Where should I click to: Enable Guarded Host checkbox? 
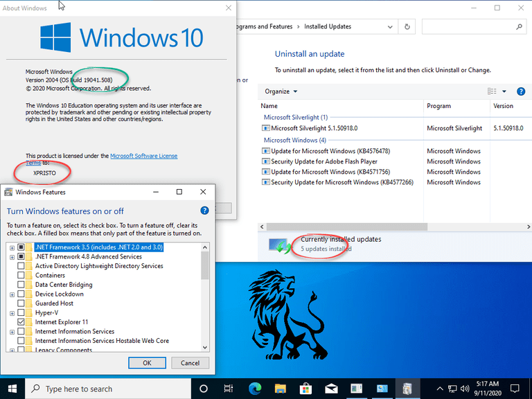pos(21,303)
